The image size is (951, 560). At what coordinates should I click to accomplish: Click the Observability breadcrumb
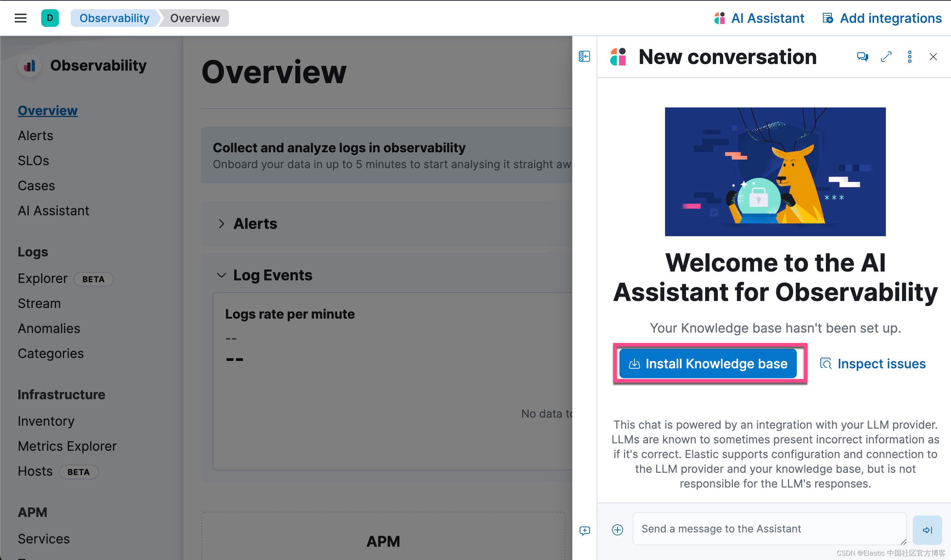(x=114, y=18)
